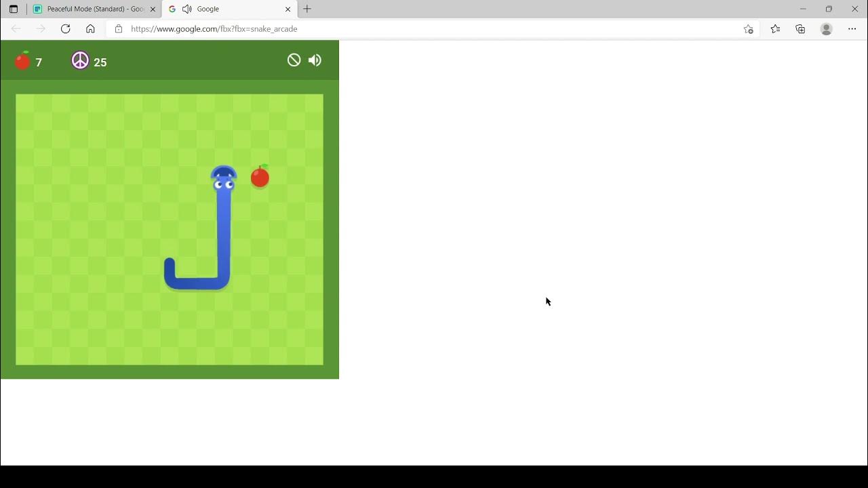Viewport: 868px width, 488px height.
Task: Mute the Google tab audio icon
Action: pos(187,9)
